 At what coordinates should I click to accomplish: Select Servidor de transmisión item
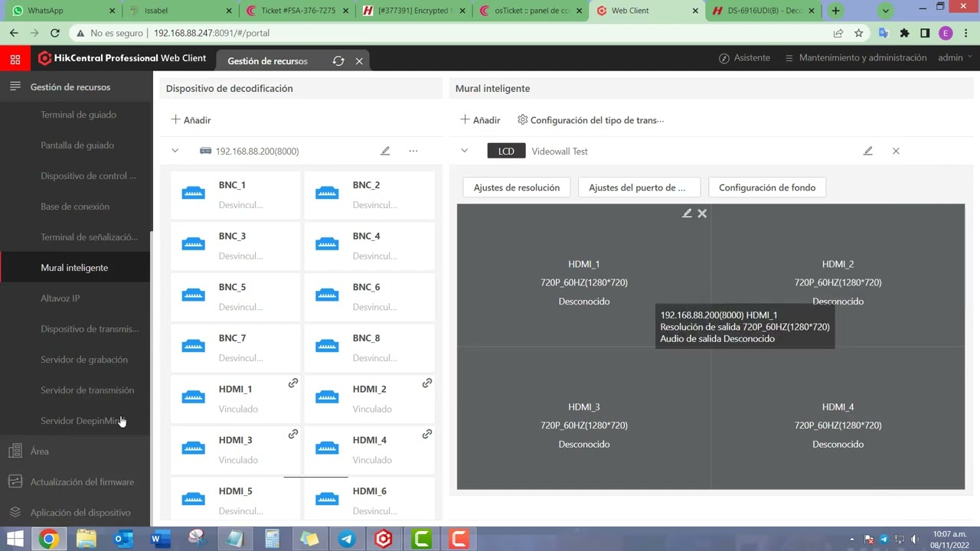87,390
